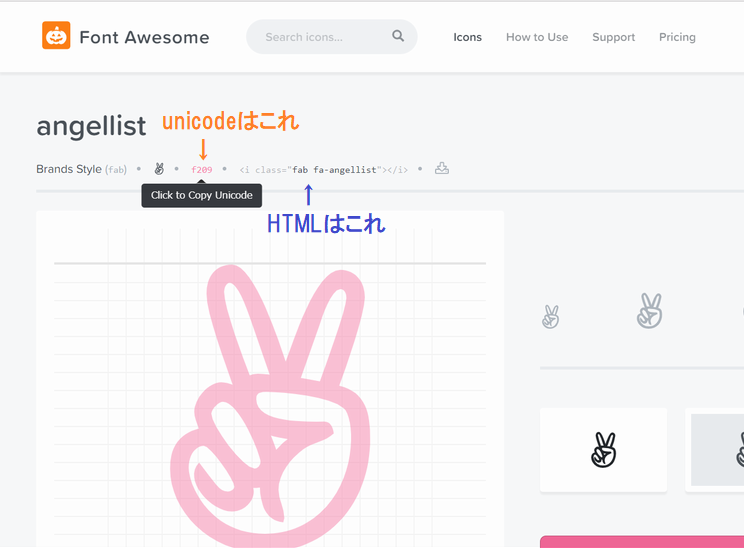Click the magnifying glass search icon

[x=398, y=36]
